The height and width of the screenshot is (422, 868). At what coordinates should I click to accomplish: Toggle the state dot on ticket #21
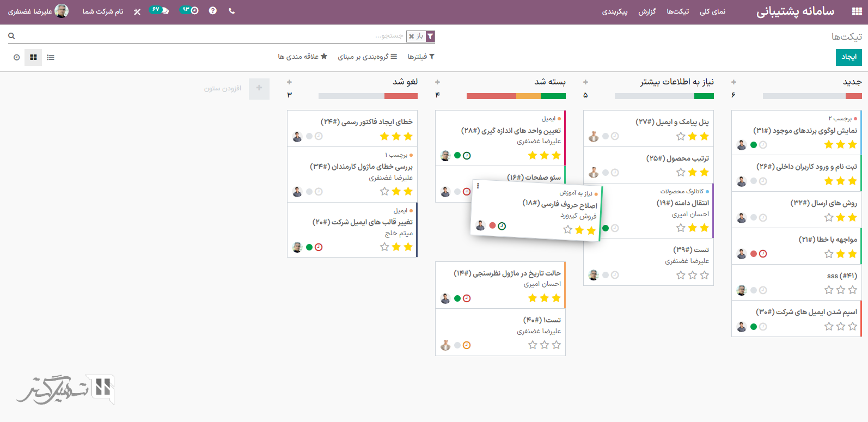(x=754, y=254)
